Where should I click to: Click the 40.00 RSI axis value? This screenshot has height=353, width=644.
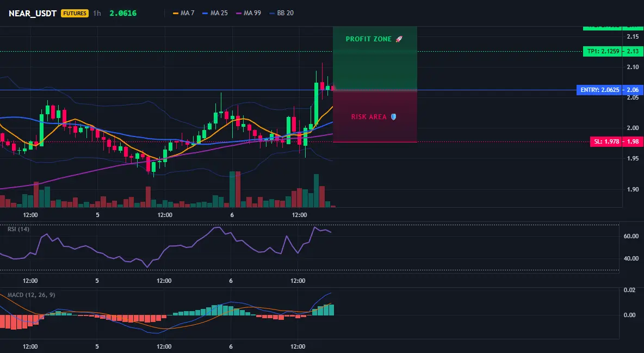(631, 258)
